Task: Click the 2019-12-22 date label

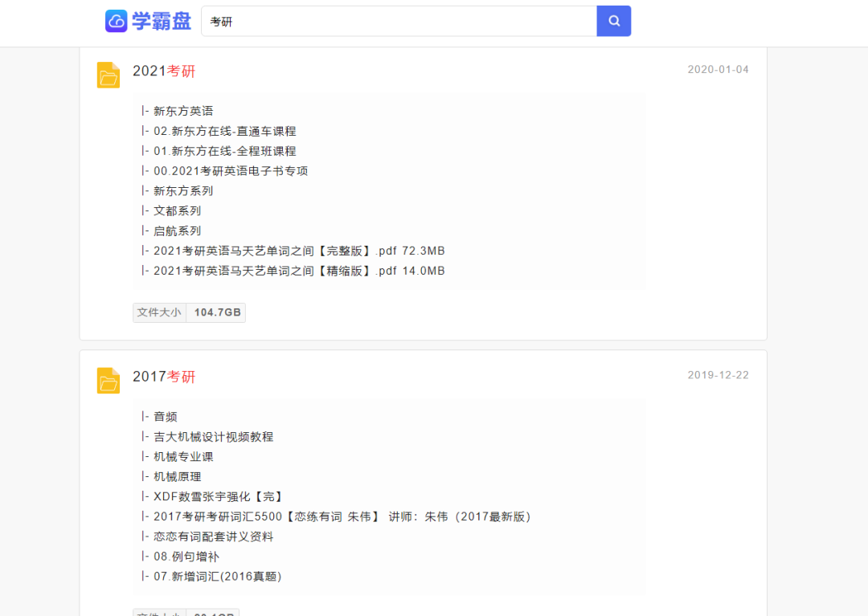Action: pos(718,375)
